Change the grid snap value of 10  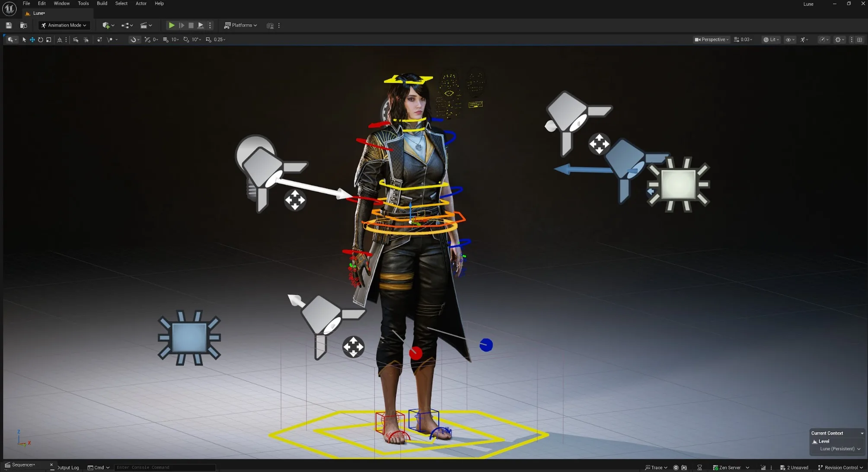175,40
